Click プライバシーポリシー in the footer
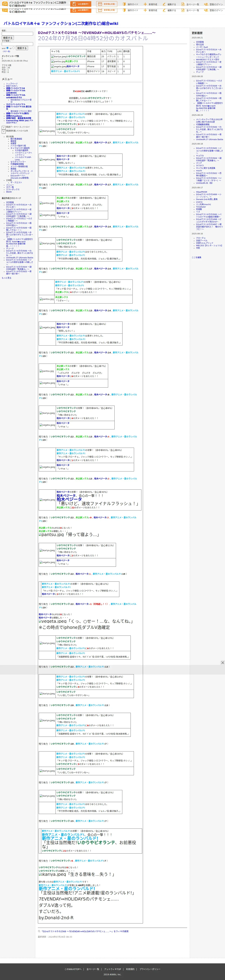 150,969
